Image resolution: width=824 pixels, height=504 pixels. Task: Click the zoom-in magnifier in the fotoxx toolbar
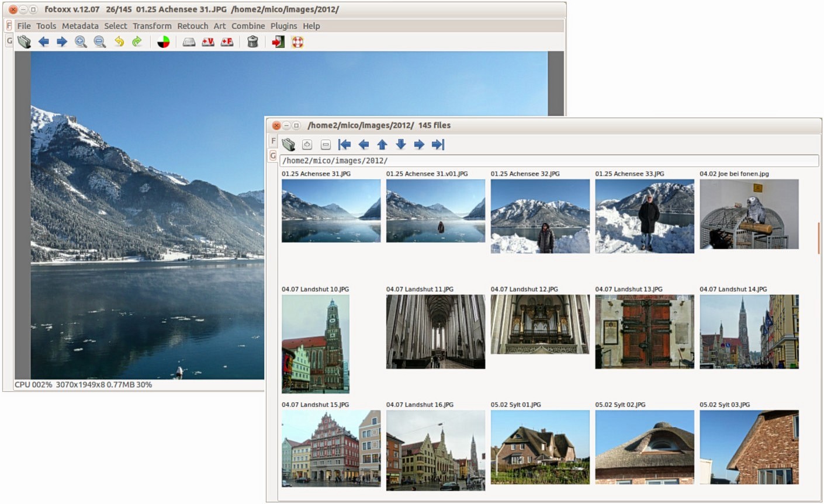(81, 41)
